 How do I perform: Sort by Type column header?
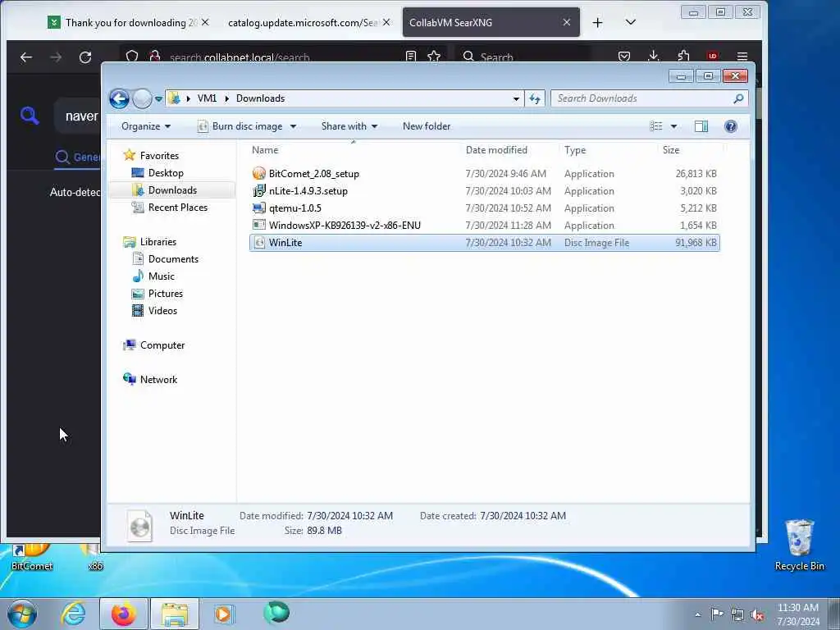(x=608, y=151)
